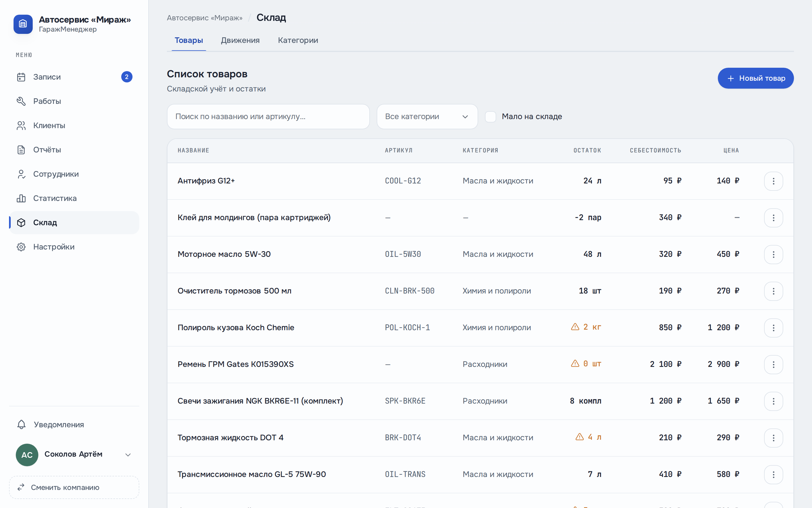Click the Уведомления bell icon
The image size is (812, 508).
(x=21, y=425)
